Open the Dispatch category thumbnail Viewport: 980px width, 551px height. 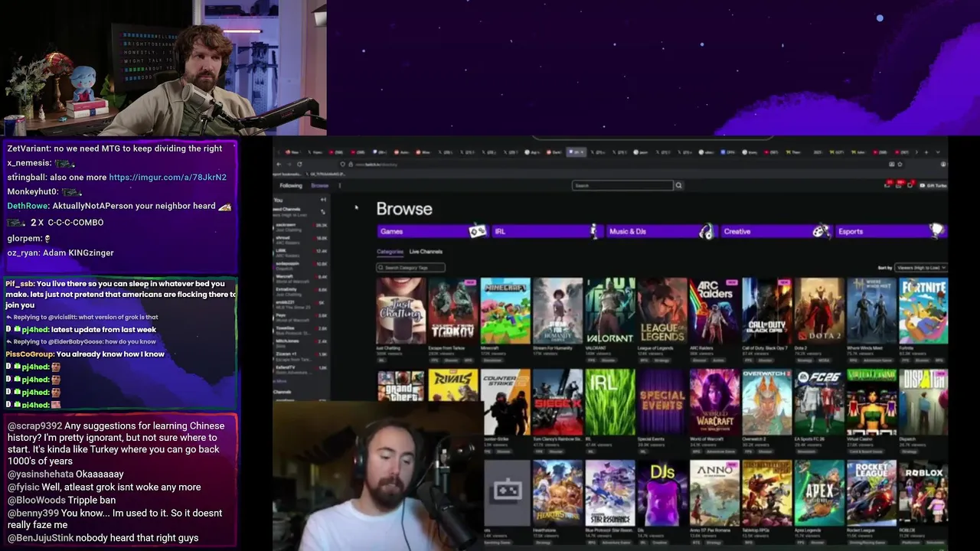[x=923, y=402]
